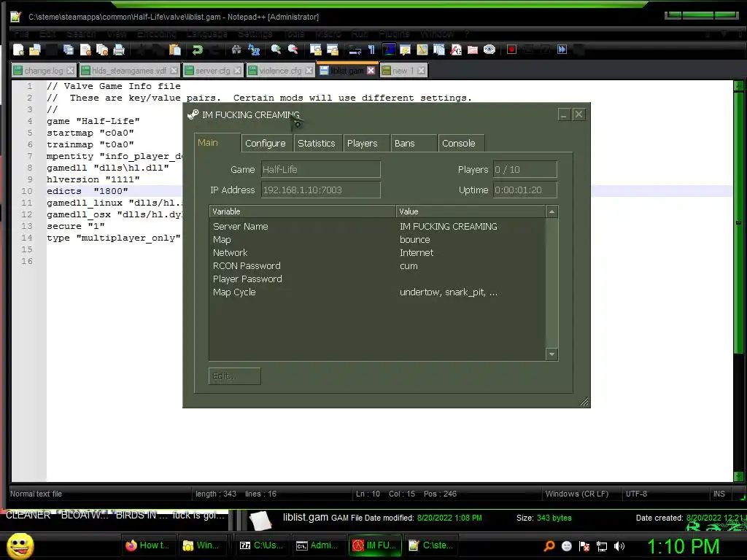Click the Open file toolbar icon
This screenshot has height=560, width=747.
pos(35,50)
